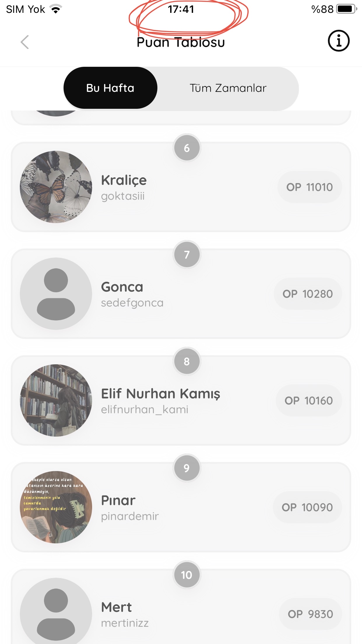Open the sedefgonca username link
362x644 pixels.
click(132, 303)
